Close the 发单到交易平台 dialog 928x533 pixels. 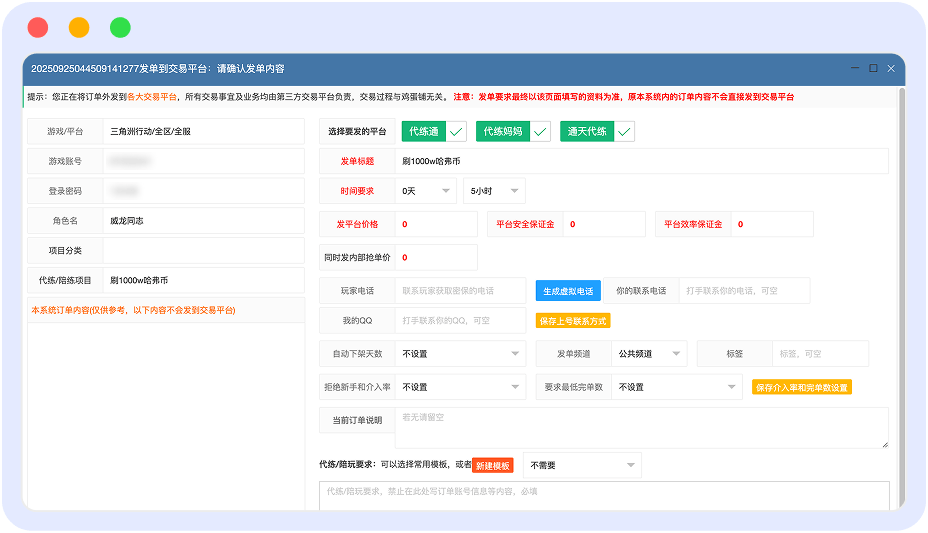(891, 68)
